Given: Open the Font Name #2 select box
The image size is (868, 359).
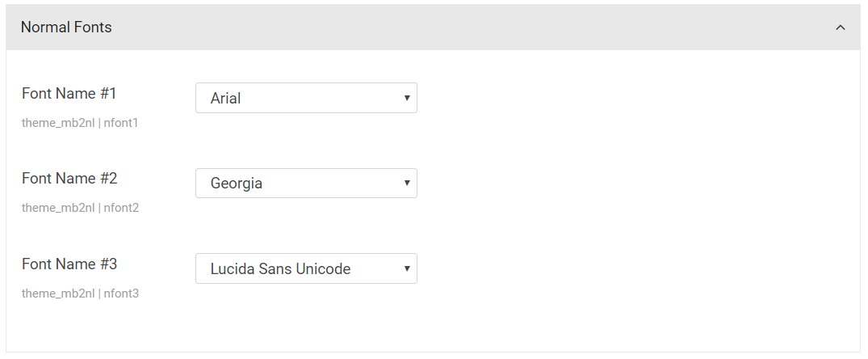Looking at the screenshot, I should point(306,183).
